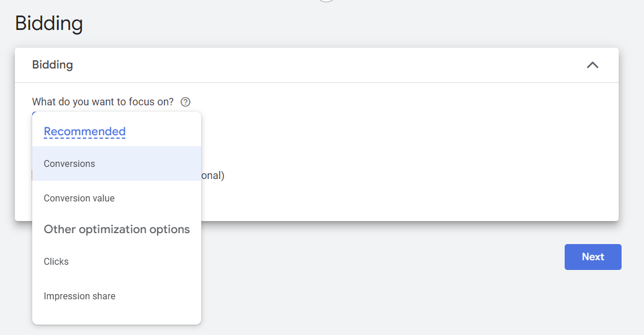Screen dimensions: 644x335
Task: Select the Impression share option
Action: point(79,296)
